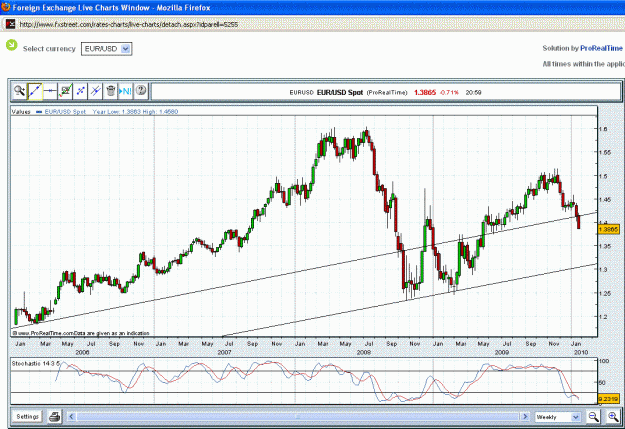Image resolution: width=625 pixels, height=429 pixels.
Task: Click the EUR/USD Spot legend label
Action: (65, 112)
